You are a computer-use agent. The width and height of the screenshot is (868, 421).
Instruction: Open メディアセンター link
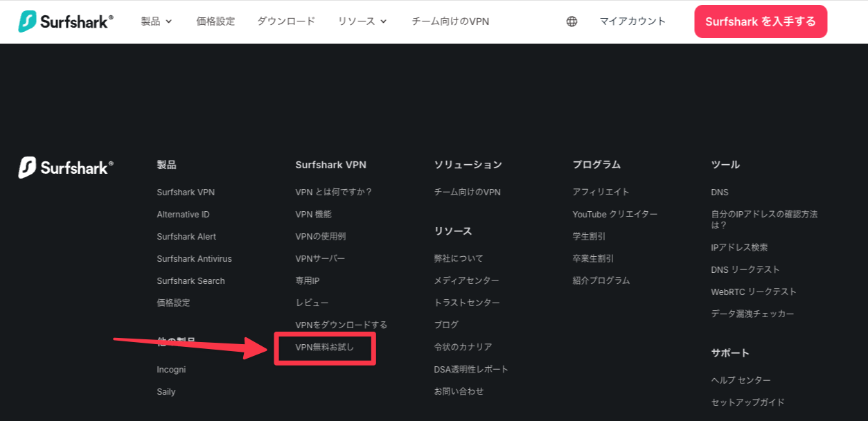point(466,280)
